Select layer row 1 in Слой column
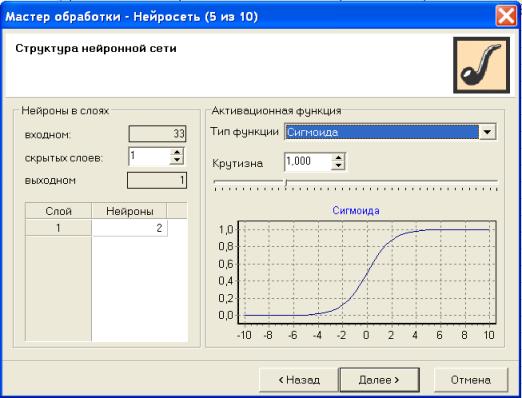The image size is (522, 398). [x=58, y=228]
